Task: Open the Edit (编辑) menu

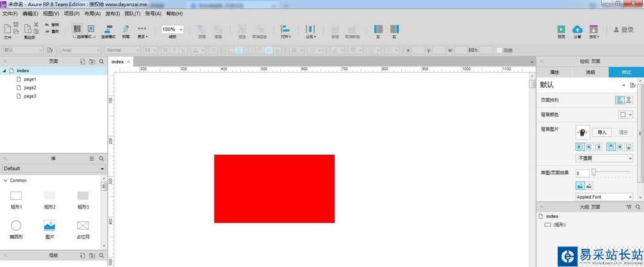Action: click(30, 14)
